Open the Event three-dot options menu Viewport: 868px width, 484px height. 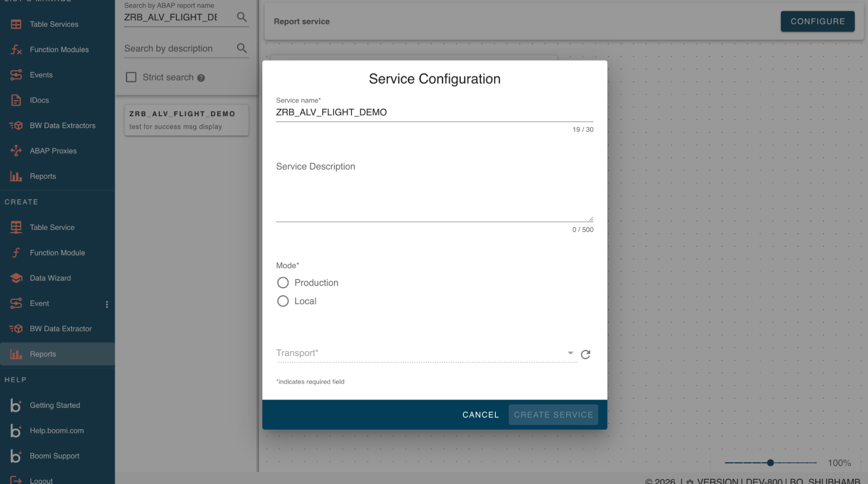107,304
